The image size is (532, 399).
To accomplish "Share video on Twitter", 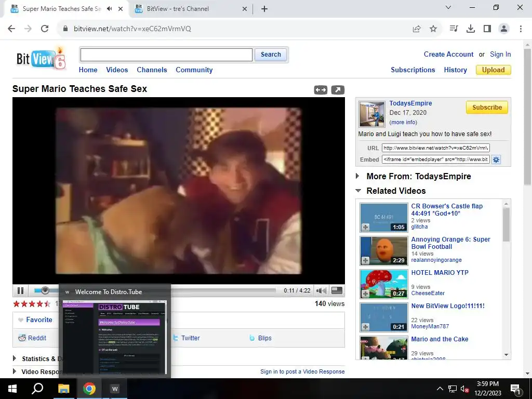I will point(187,338).
